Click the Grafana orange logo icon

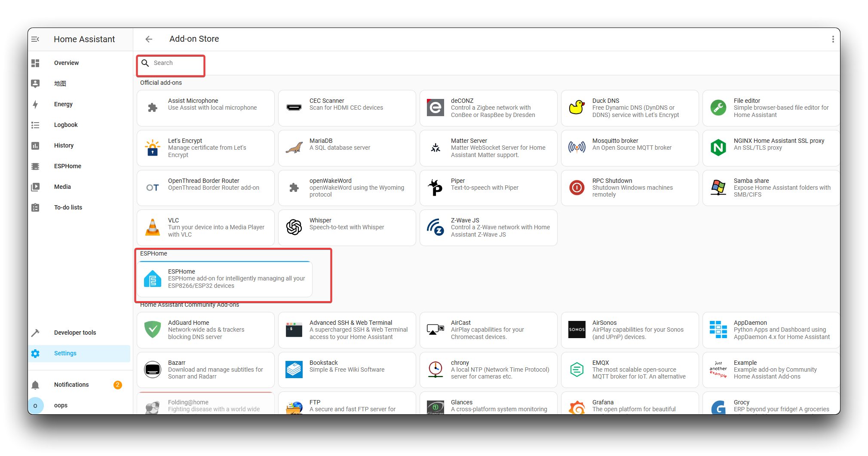(x=577, y=407)
